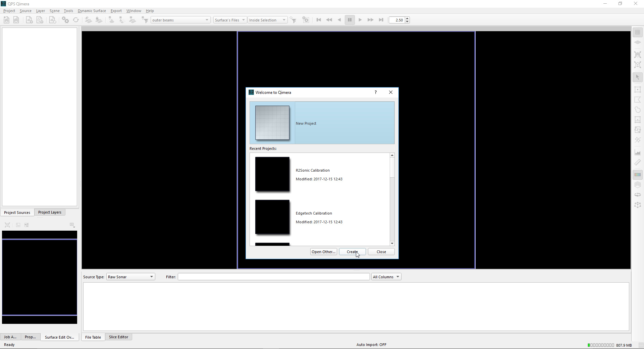Screen dimensions: 644x349
Task: Select the lasso free selection tool
Action: (x=637, y=110)
